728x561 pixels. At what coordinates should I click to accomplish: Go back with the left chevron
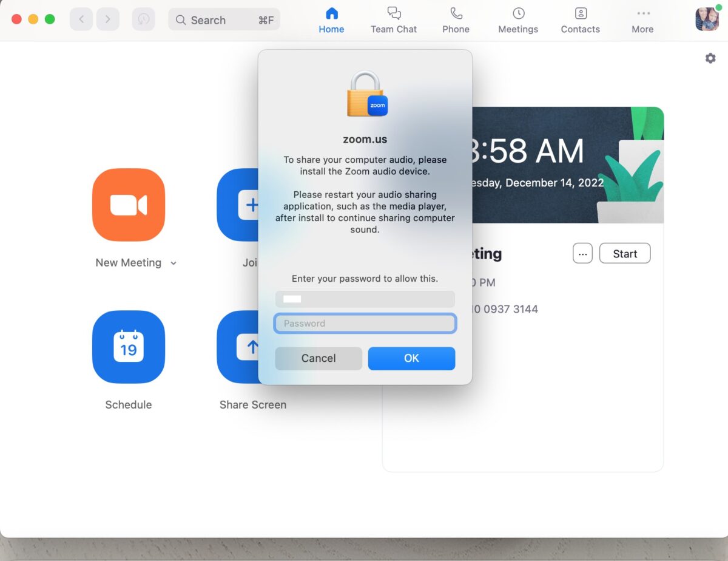tap(81, 19)
